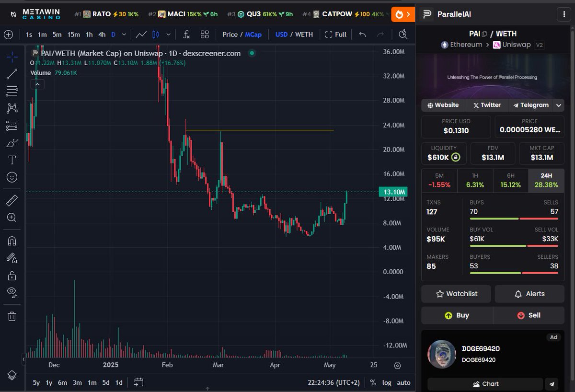
Task: Open the go to date calendar icon
Action: pos(138,382)
